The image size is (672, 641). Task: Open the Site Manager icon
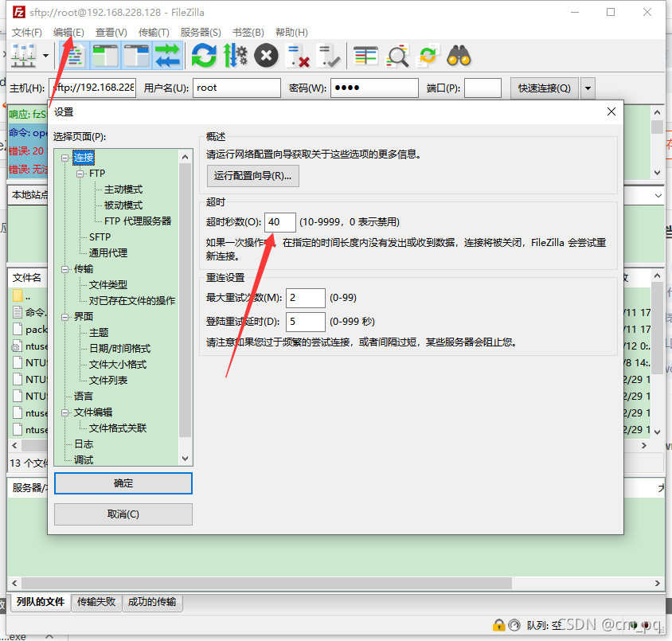23,56
